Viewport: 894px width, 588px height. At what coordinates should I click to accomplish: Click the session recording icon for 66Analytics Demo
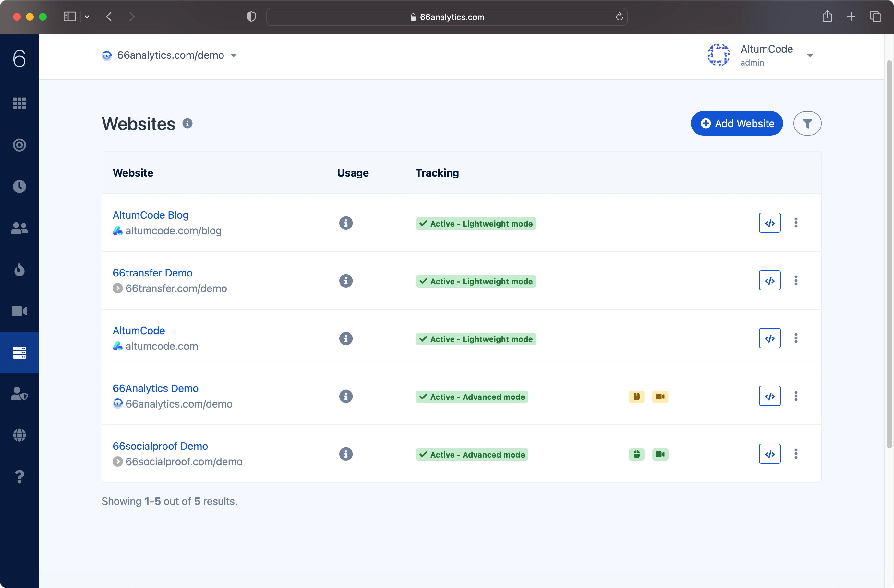[x=660, y=396]
